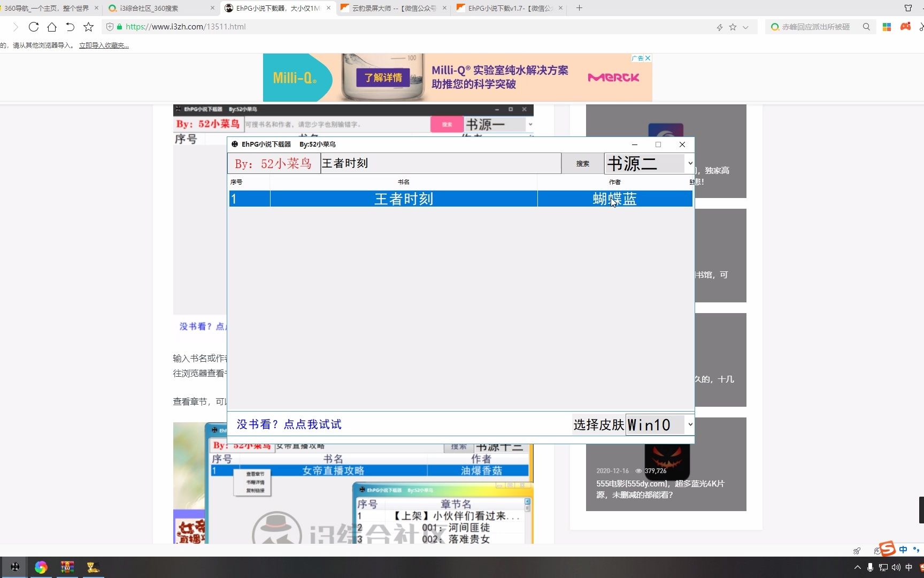Click 搜索 button in EhPG downloader
The width and height of the screenshot is (924, 578).
(x=583, y=163)
